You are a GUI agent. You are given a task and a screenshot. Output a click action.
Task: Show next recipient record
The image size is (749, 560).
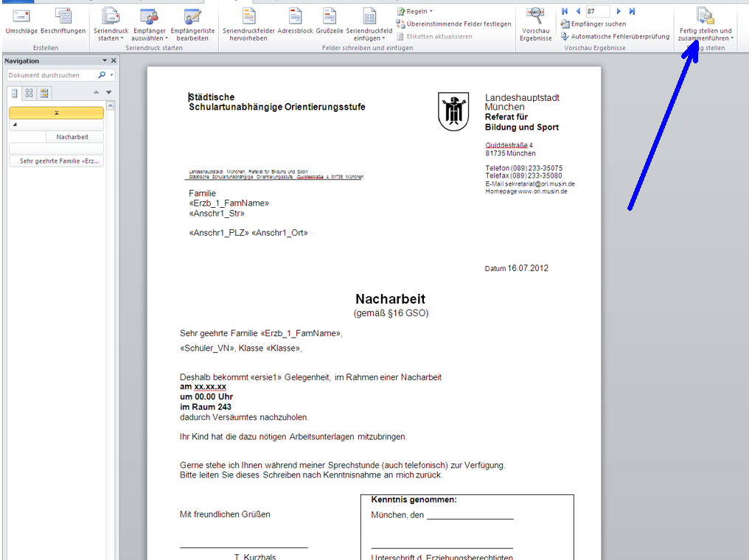point(619,12)
